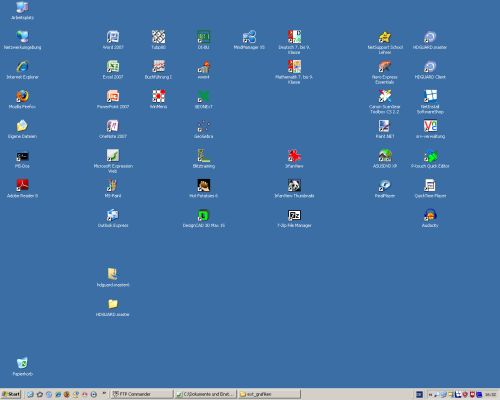Select the HDGUARD.master disc shortcut icon
The width and height of the screenshot is (500, 400).
click(x=430, y=37)
